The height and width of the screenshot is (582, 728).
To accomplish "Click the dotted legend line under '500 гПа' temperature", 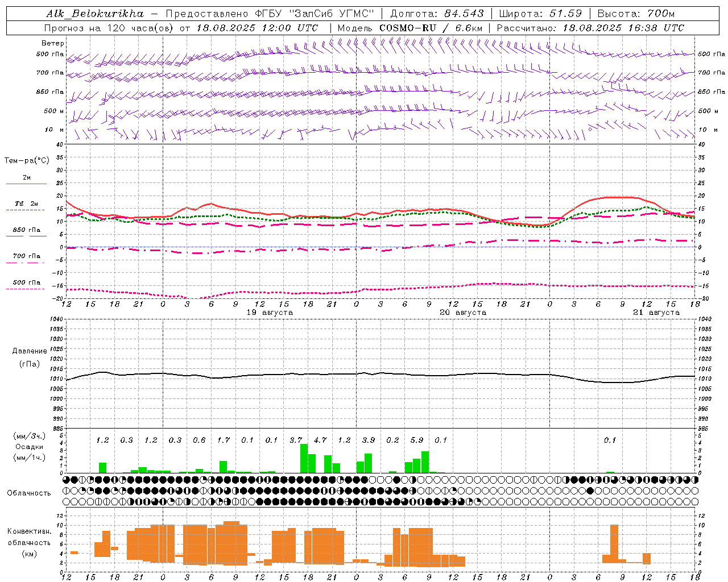I will pyautogui.click(x=25, y=289).
